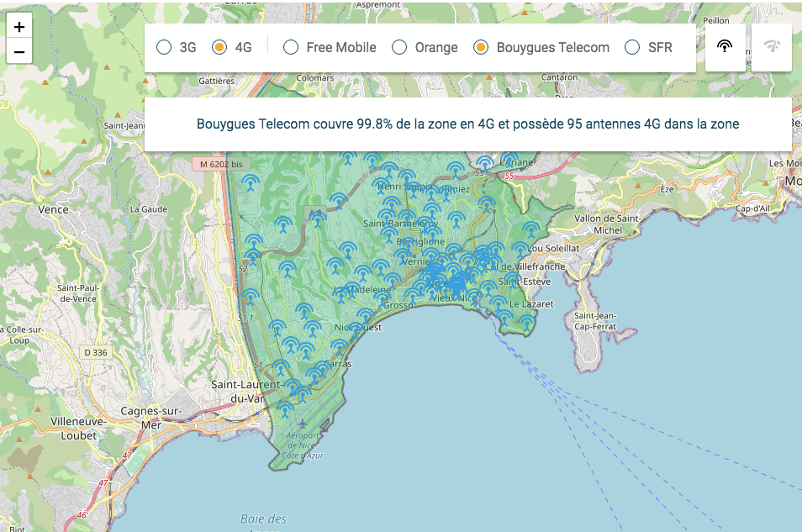Switch to coverage view with the grey signal icon
802x532 pixels.
[x=771, y=47]
